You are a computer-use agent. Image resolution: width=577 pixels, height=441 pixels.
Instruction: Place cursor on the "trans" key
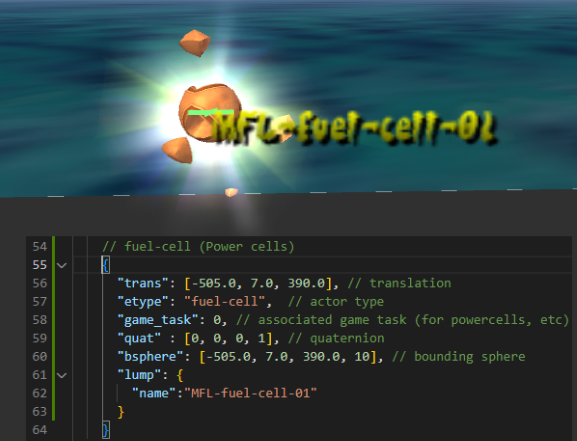click(x=139, y=283)
